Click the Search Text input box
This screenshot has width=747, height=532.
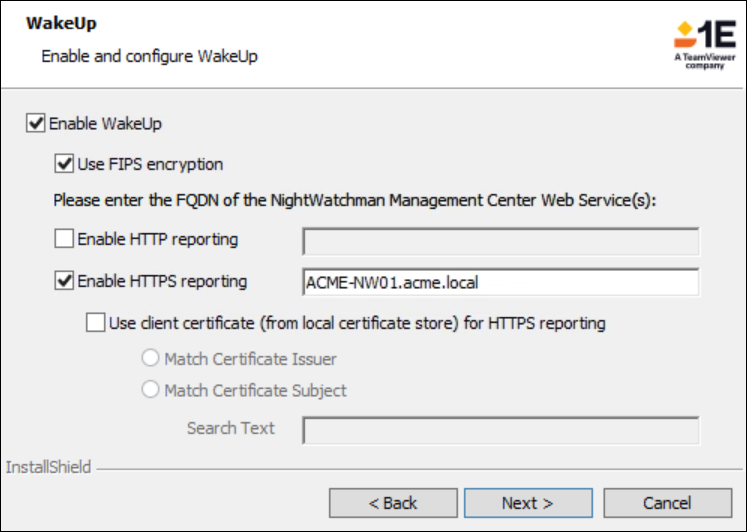[500, 430]
